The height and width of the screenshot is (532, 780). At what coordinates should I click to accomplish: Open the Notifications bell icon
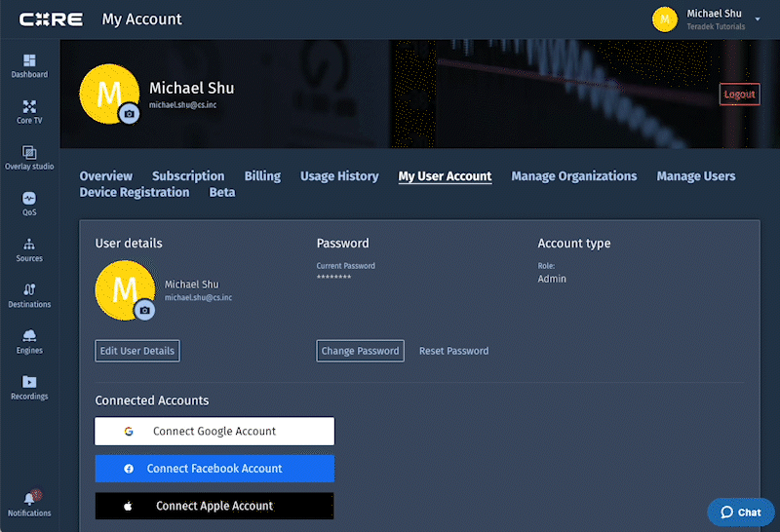pyautogui.click(x=29, y=501)
